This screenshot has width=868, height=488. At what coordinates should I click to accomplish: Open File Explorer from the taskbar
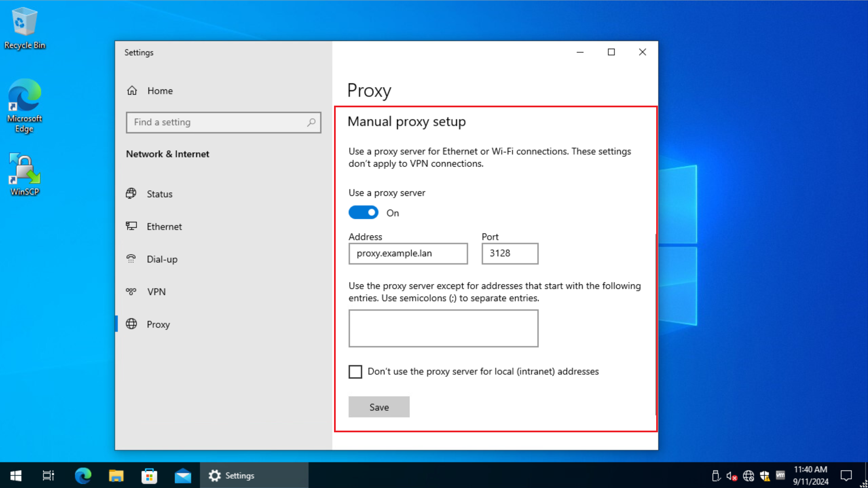(x=116, y=475)
